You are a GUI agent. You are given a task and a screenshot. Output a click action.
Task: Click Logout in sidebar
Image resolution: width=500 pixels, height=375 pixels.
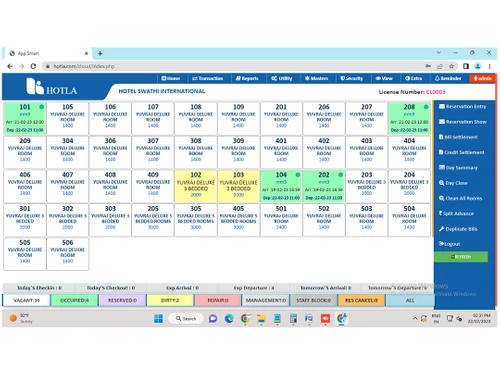(x=449, y=244)
